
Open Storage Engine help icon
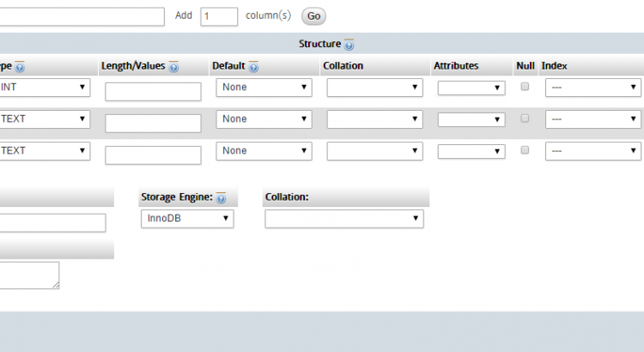click(221, 198)
